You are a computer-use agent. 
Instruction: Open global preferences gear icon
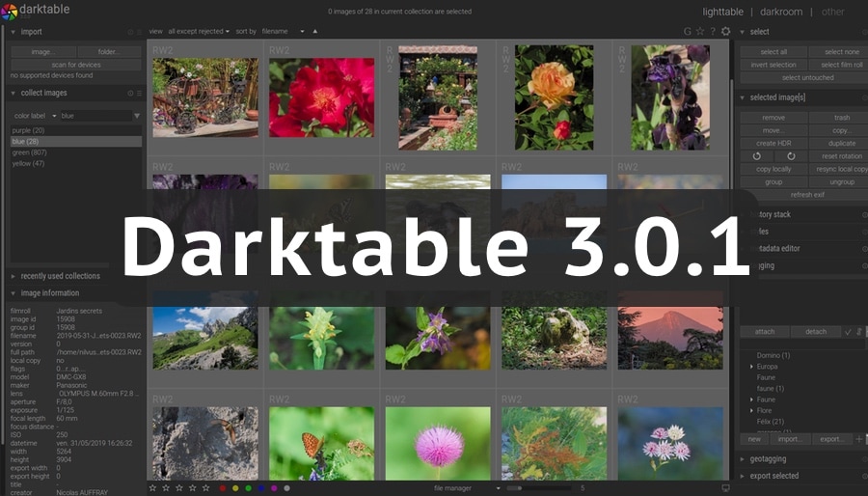point(725,32)
